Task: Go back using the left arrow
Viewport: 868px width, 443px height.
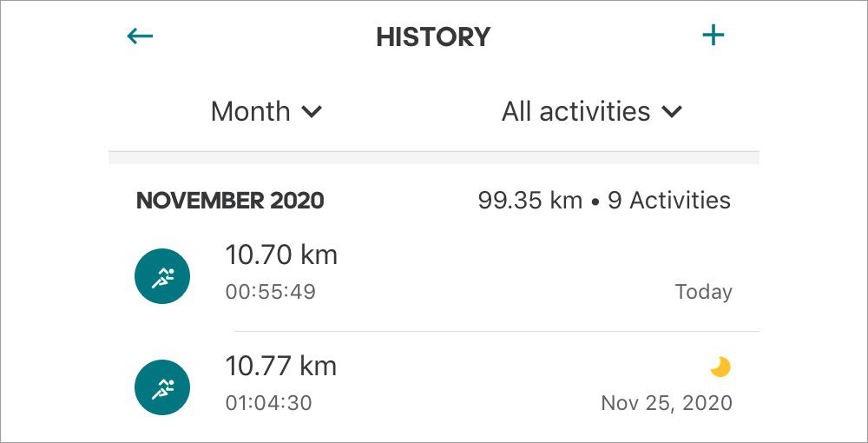Action: point(140,36)
